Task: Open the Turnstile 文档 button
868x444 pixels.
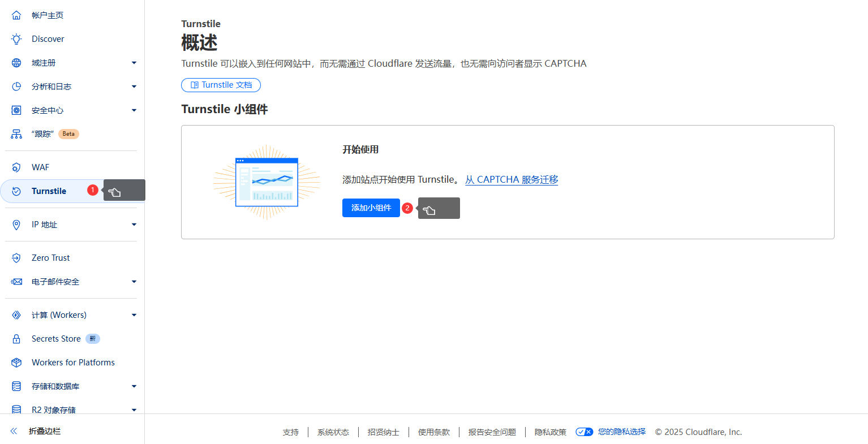Action: pos(221,85)
